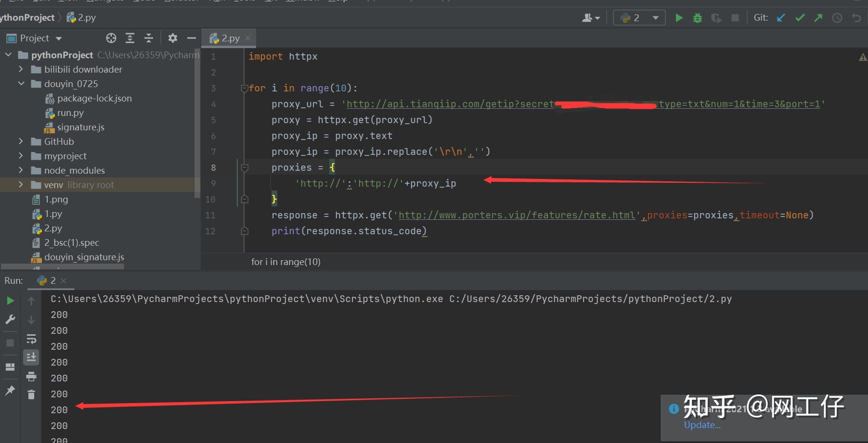
Task: Toggle soft-wrap in the Run console
Action: [x=31, y=339]
